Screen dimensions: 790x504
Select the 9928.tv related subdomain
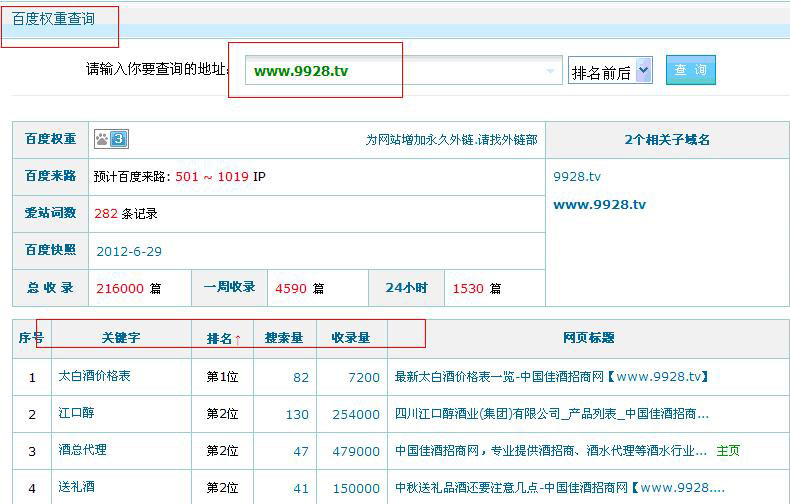click(x=577, y=176)
